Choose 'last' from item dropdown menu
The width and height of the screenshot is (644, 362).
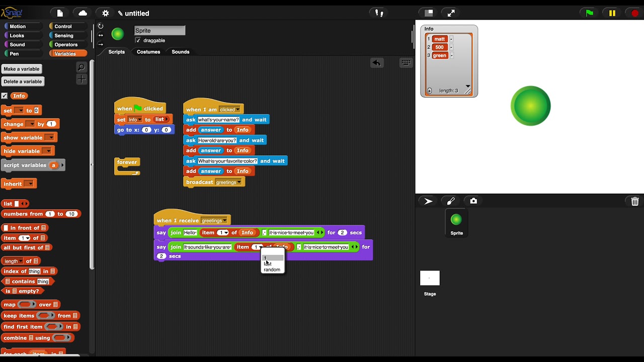click(x=272, y=263)
